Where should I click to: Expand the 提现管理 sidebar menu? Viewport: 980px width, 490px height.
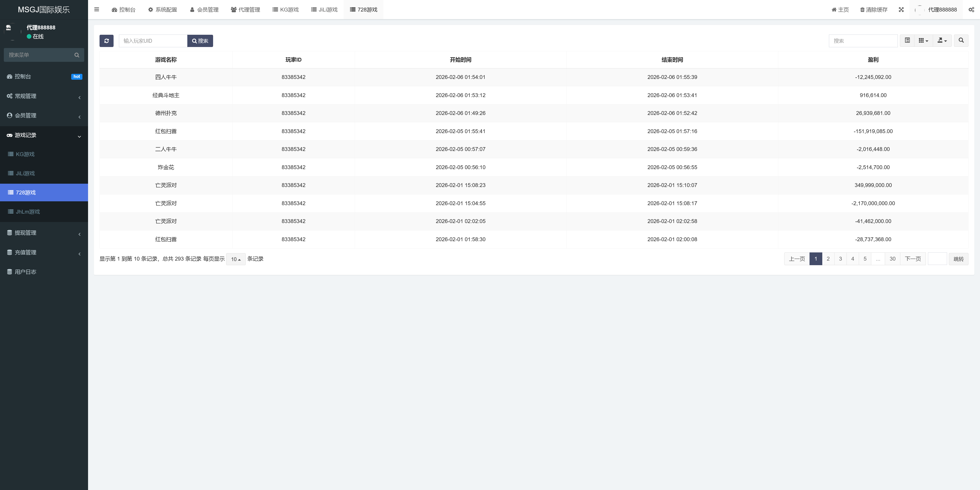44,233
